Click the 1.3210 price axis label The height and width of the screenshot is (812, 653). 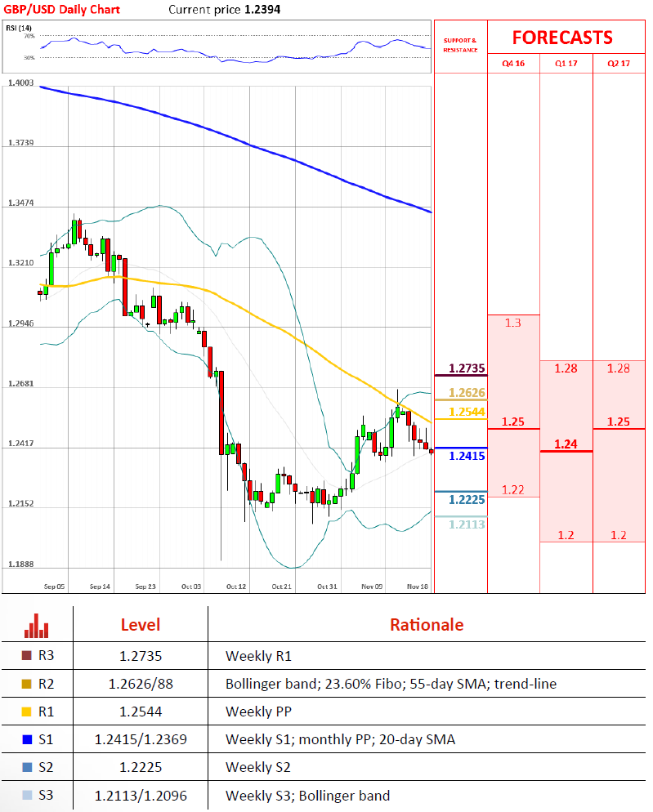coord(20,263)
